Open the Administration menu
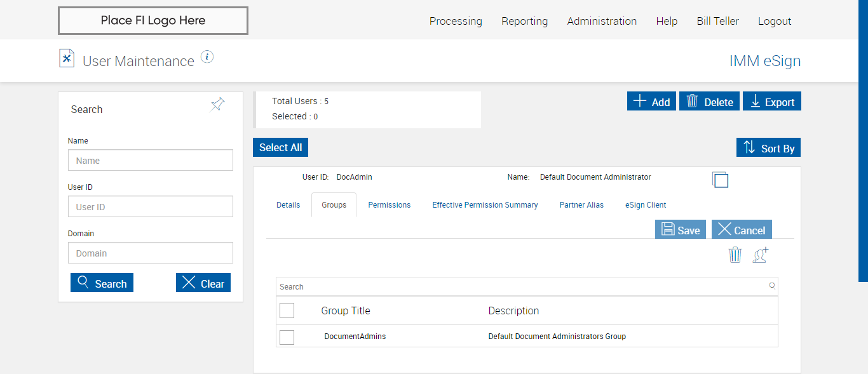Image resolution: width=868 pixels, height=374 pixels. (602, 21)
